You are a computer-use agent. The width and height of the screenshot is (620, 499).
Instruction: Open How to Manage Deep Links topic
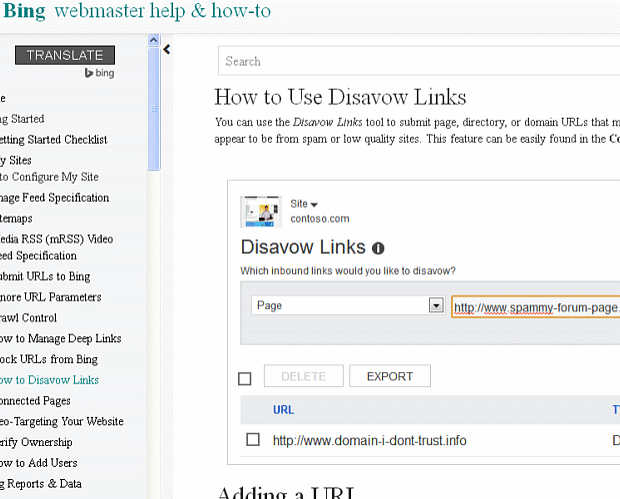click(60, 339)
